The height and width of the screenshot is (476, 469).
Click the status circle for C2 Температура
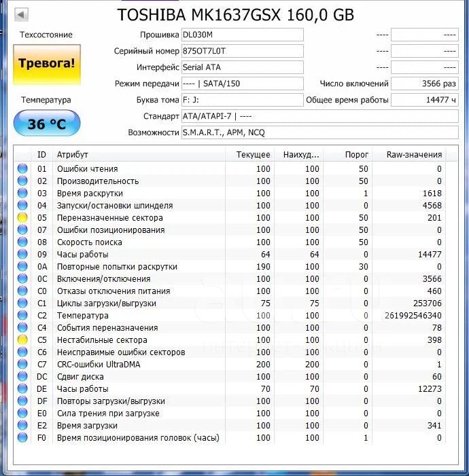(x=22, y=315)
